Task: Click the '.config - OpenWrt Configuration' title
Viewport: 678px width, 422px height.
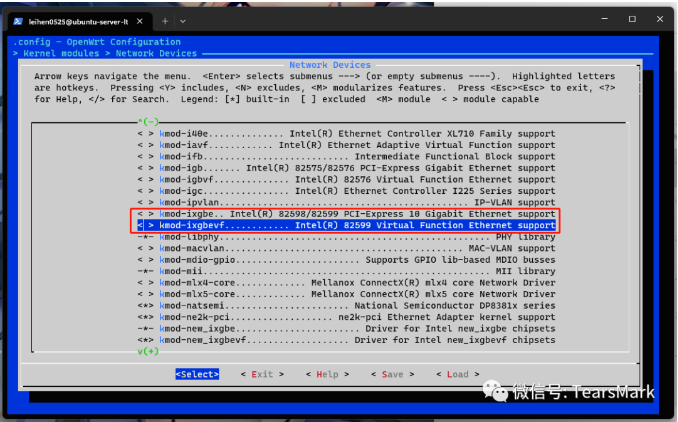Action: point(97,42)
